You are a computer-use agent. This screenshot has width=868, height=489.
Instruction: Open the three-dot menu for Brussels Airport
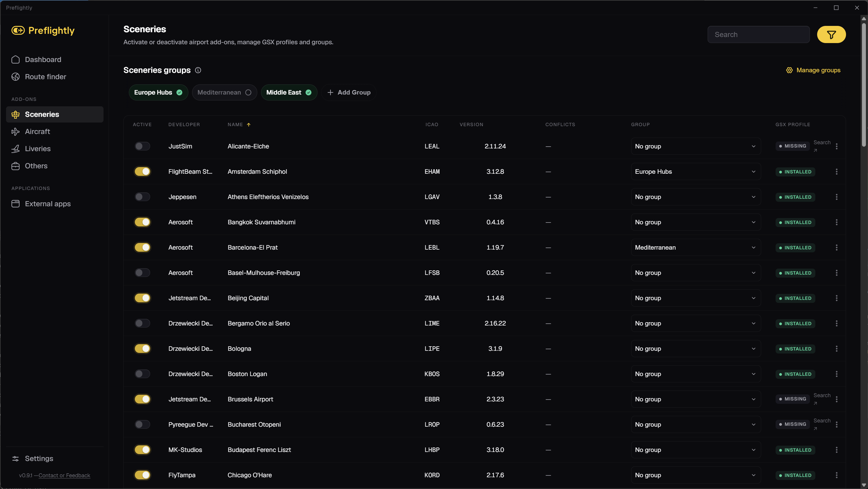837,399
